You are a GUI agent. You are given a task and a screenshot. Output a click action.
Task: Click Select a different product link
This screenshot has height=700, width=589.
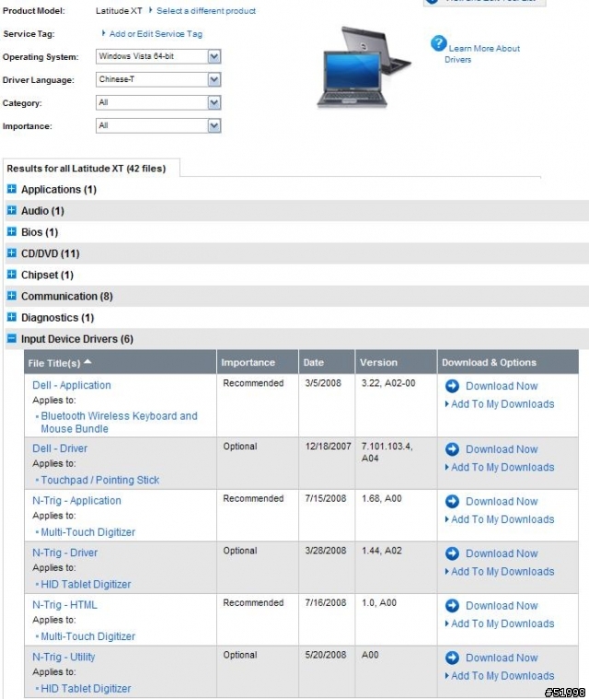click(206, 11)
